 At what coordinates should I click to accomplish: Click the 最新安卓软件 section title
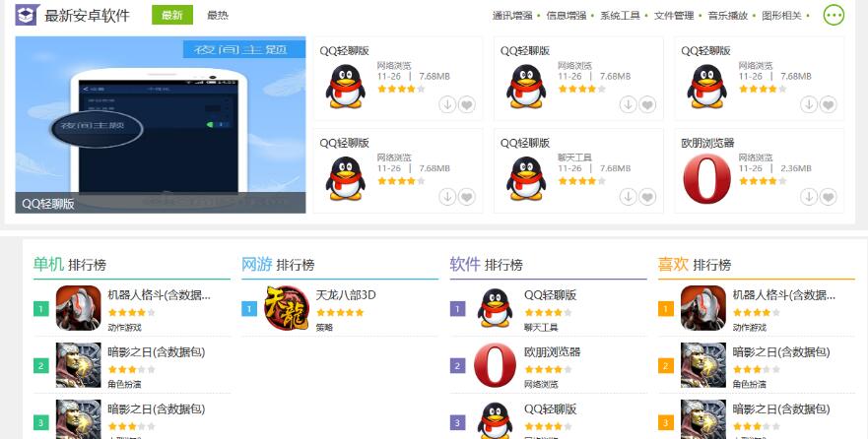(x=87, y=16)
